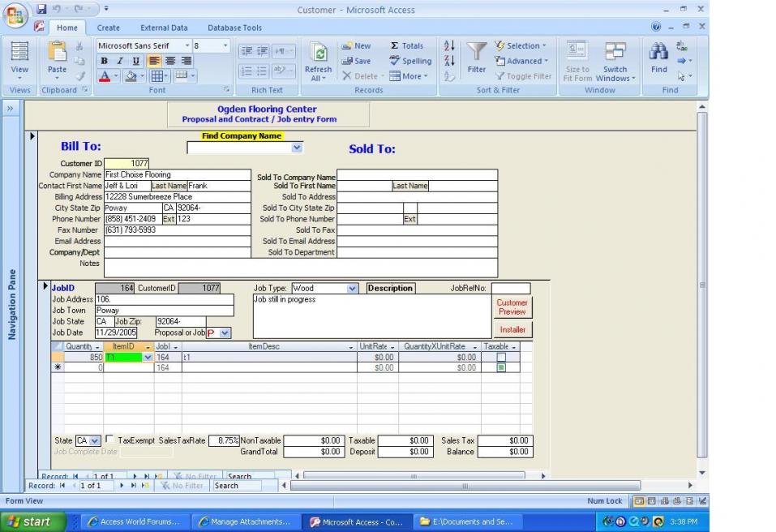
Task: Open the Proposal or Job dropdown
Action: coord(225,333)
